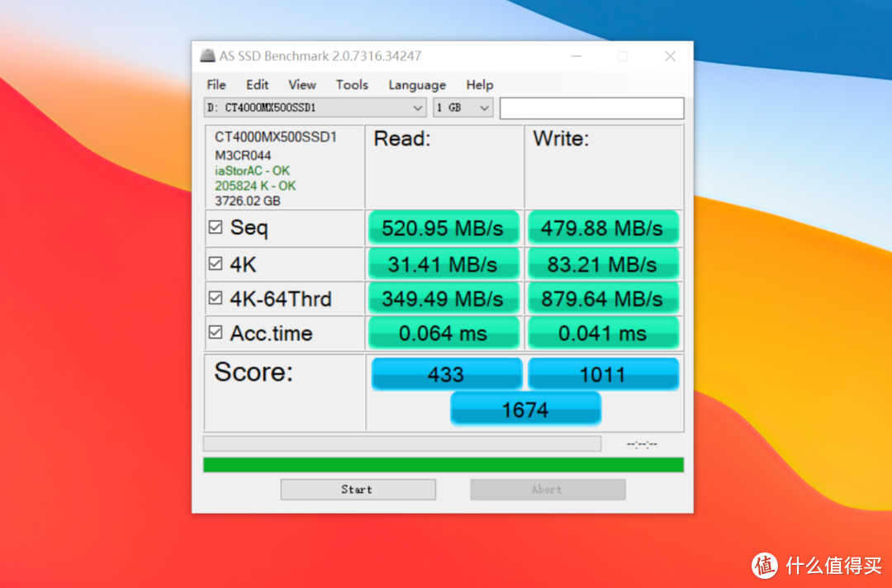The image size is (892, 588).
Task: Open the Tools menu
Action: [352, 84]
